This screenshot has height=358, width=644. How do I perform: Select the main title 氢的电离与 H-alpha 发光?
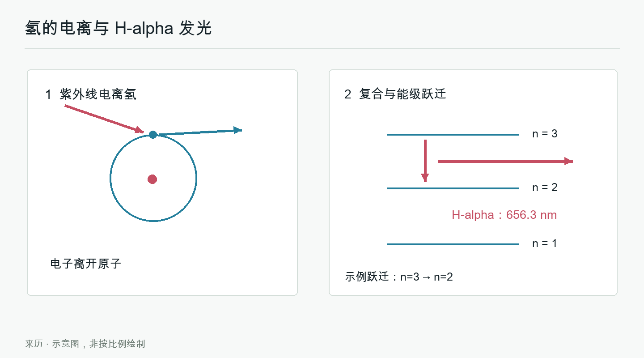[x=118, y=28]
